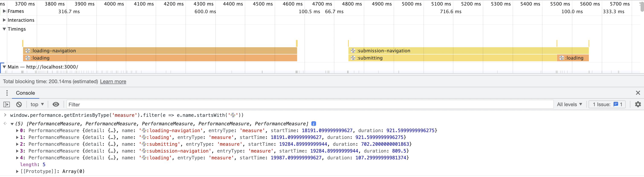Select the :loading-navigation timing bar

point(160,51)
